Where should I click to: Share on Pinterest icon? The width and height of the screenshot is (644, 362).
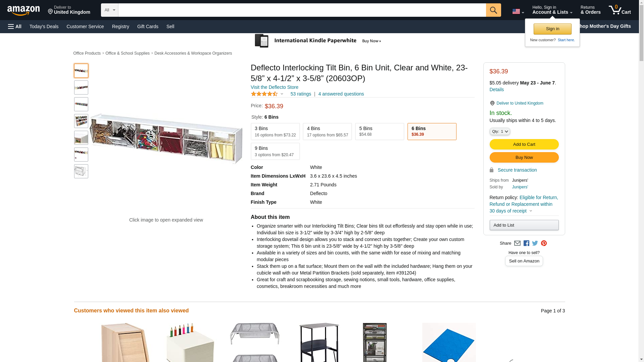(544, 243)
